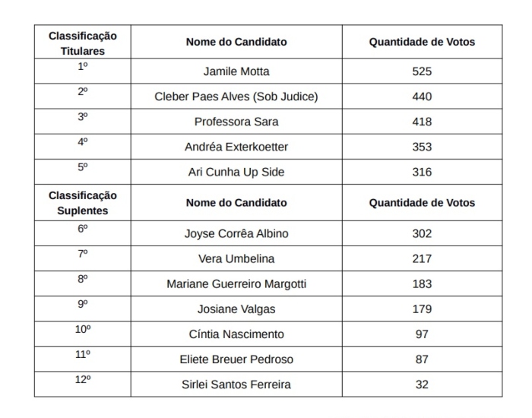Click the vote count 302
532x418 pixels.
tap(422, 233)
